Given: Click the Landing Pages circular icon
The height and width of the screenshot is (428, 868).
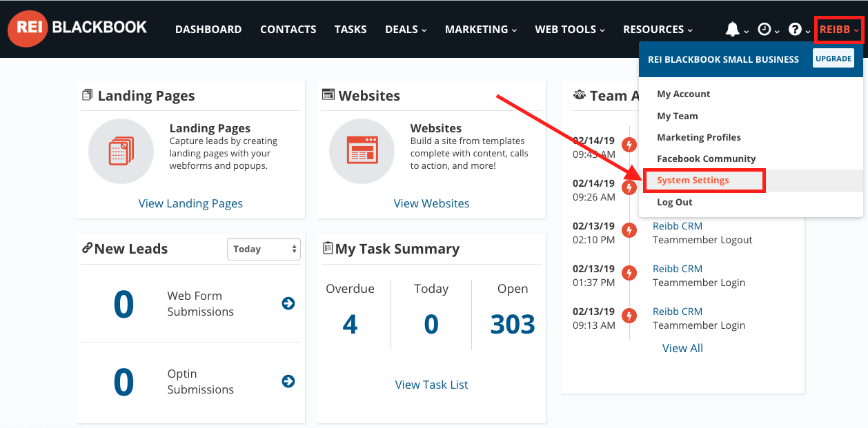Looking at the screenshot, I should (121, 151).
